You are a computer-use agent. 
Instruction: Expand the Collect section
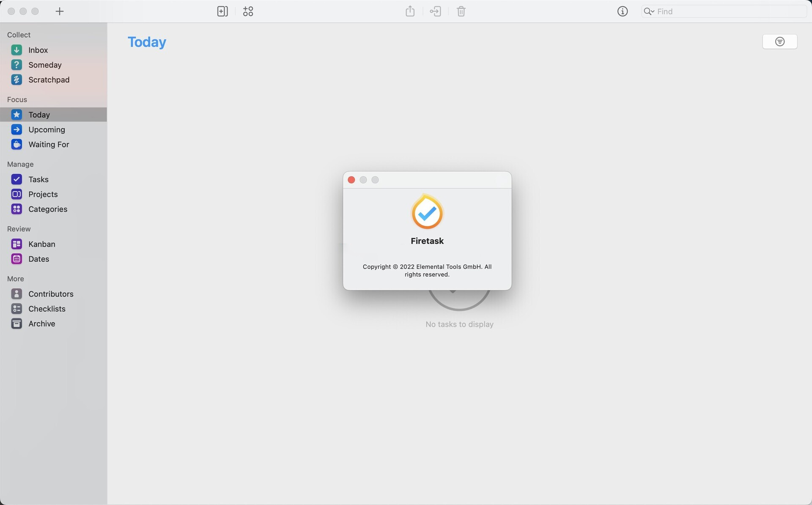19,34
